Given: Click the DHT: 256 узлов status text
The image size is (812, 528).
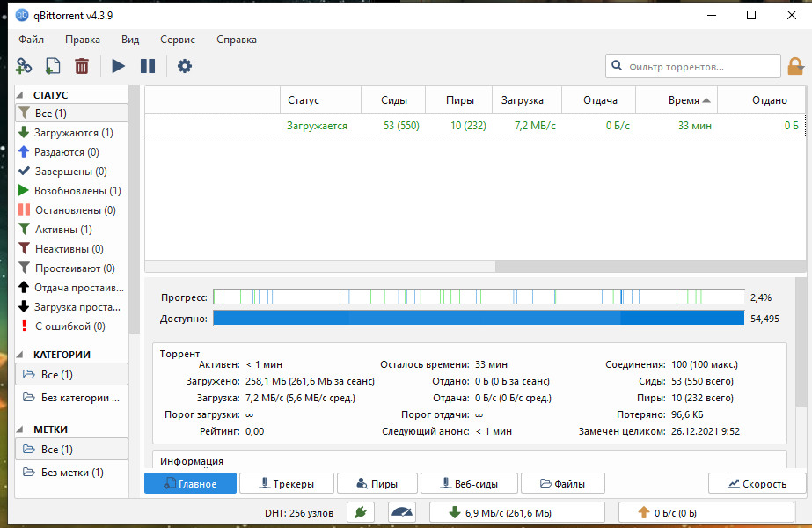Looking at the screenshot, I should [299, 513].
